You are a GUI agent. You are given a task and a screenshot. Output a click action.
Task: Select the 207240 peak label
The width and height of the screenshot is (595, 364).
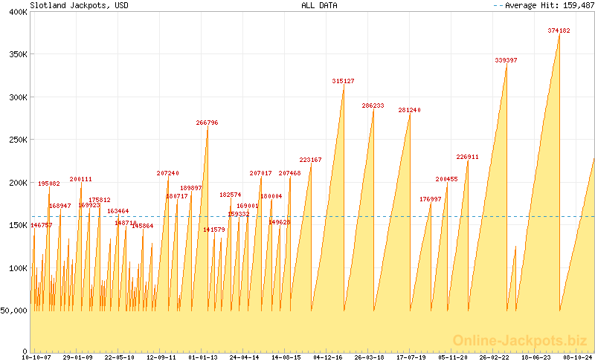[x=167, y=173]
